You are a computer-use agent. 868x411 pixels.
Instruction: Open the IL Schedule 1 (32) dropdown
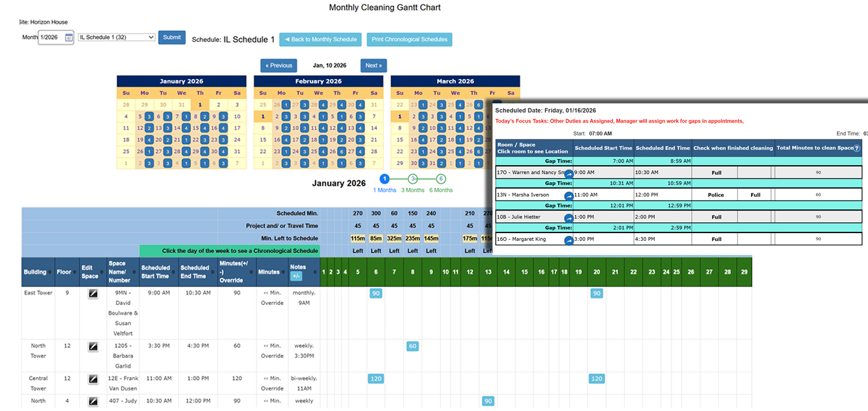[116, 38]
